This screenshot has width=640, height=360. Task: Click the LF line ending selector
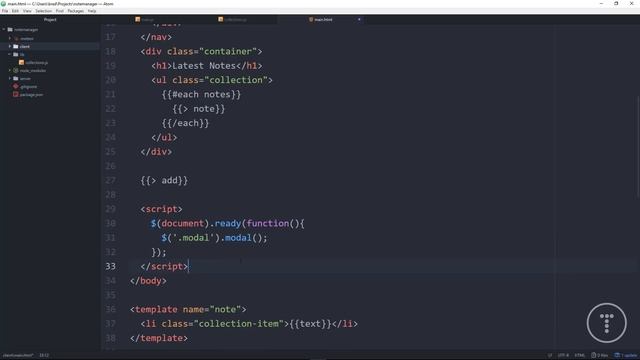pyautogui.click(x=550, y=355)
